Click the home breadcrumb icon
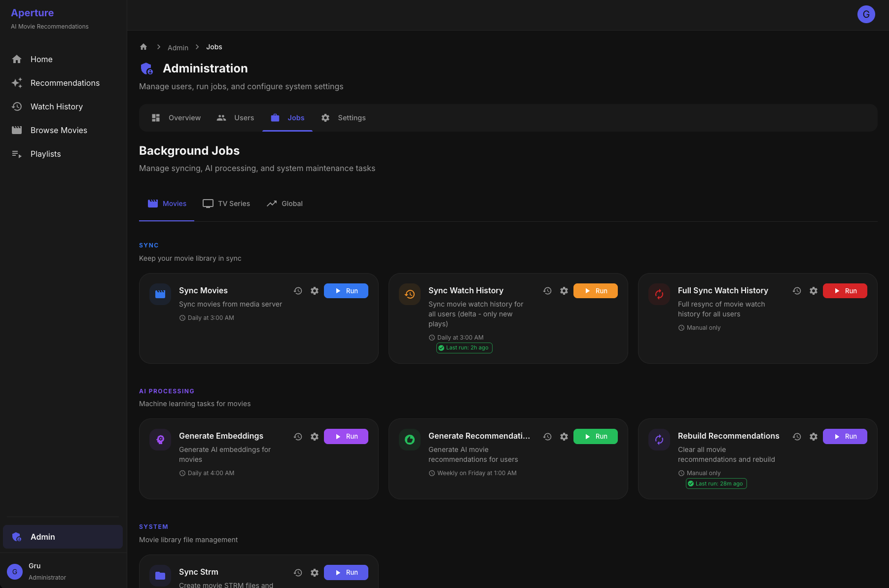The height and width of the screenshot is (588, 889). pyautogui.click(x=143, y=47)
